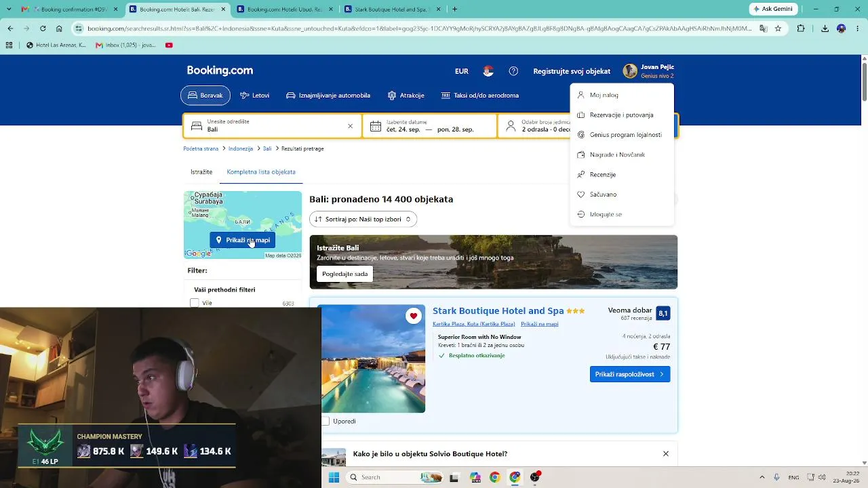Select Genius program lojalnosti menu item
Screen dimensions: 868x488
[x=623, y=135]
